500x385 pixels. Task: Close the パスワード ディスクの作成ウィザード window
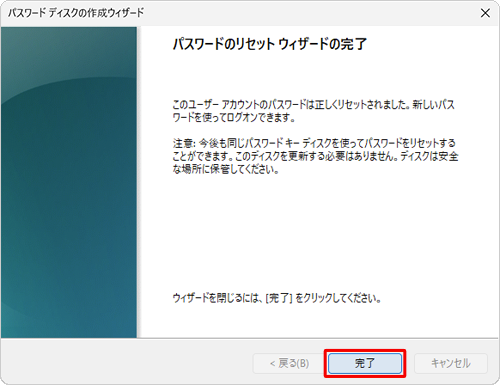[485, 13]
